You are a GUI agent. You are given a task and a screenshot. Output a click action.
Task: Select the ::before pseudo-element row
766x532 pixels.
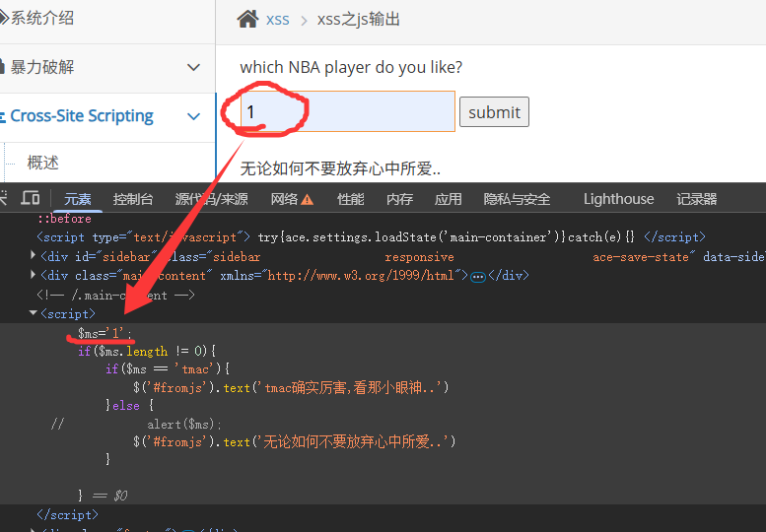click(x=64, y=219)
